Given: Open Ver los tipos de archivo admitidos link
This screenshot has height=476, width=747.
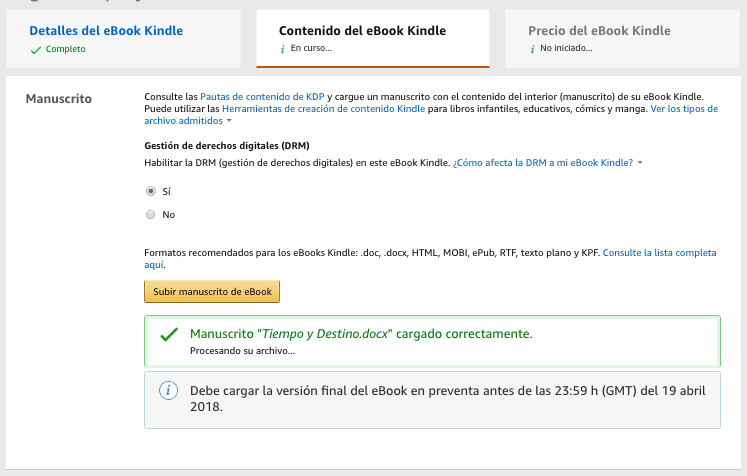Looking at the screenshot, I should (683, 108).
